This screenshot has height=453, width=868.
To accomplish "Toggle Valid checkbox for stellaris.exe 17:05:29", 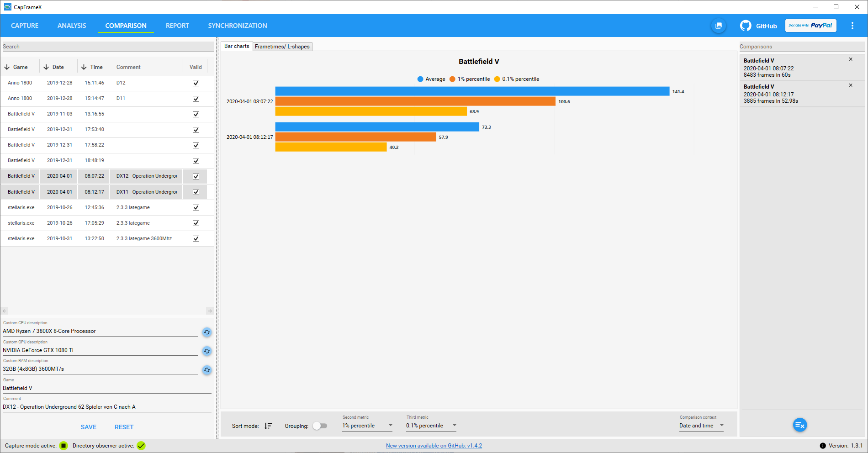I will pyautogui.click(x=196, y=223).
